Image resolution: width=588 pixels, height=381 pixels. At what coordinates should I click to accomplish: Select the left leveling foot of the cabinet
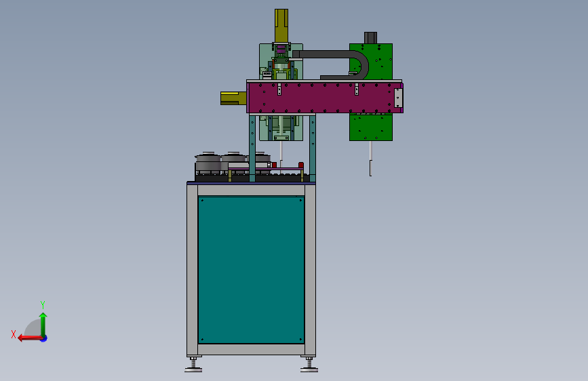click(193, 365)
